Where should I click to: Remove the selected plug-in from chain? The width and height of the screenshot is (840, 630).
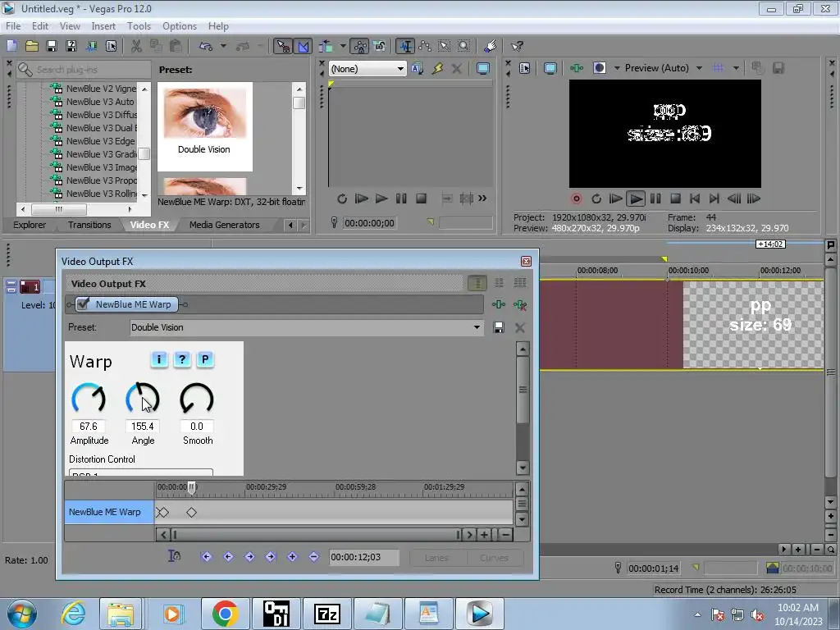[x=519, y=304]
